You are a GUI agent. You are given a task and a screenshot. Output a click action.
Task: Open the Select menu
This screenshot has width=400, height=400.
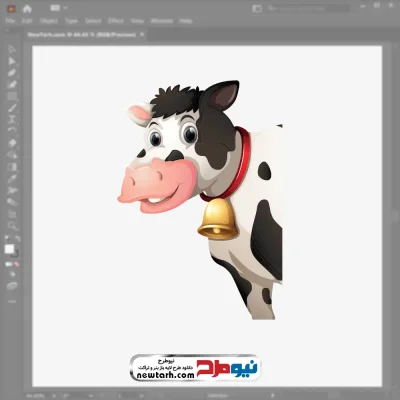pyautogui.click(x=93, y=21)
